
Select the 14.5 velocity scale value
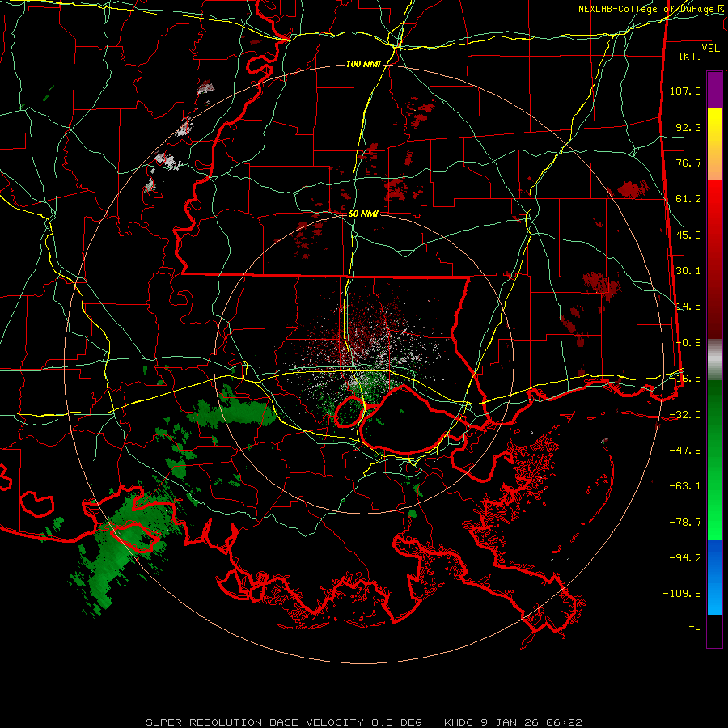click(688, 307)
